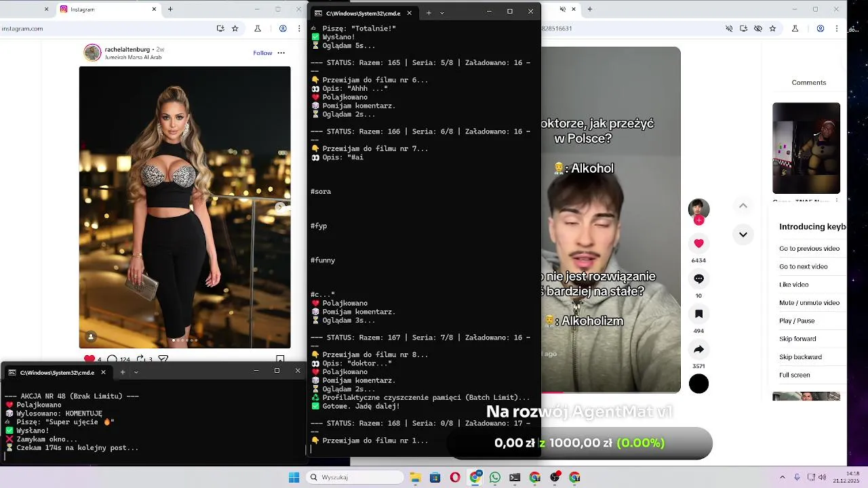
Task: Open Chrome three-dot menu in TikTok window
Action: click(x=838, y=28)
